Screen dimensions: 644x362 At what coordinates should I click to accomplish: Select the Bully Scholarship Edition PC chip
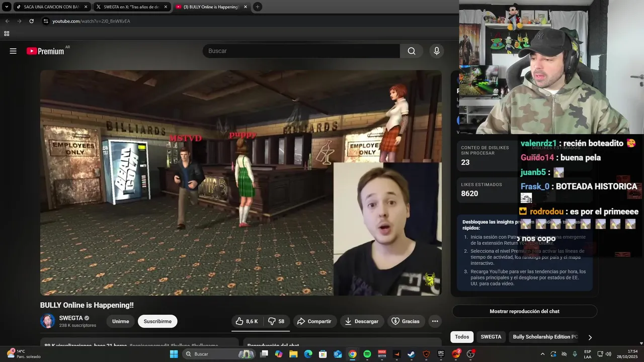tap(545, 337)
